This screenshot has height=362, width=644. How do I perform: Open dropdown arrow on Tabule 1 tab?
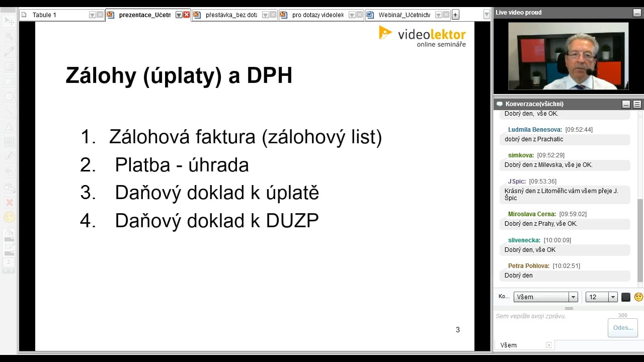click(x=92, y=15)
